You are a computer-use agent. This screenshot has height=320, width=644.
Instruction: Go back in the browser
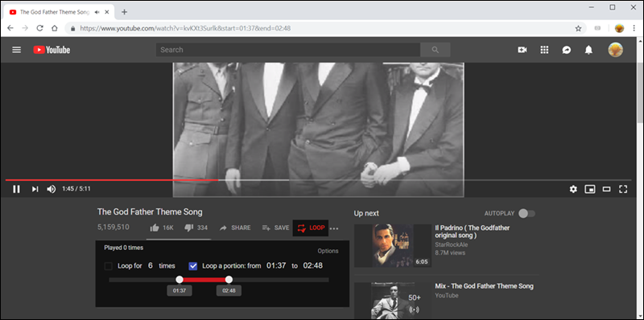(10, 28)
